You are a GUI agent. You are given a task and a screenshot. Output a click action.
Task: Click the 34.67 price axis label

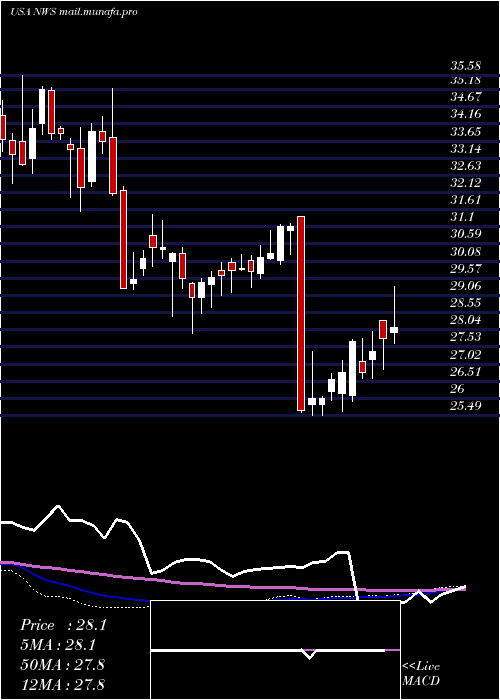465,96
